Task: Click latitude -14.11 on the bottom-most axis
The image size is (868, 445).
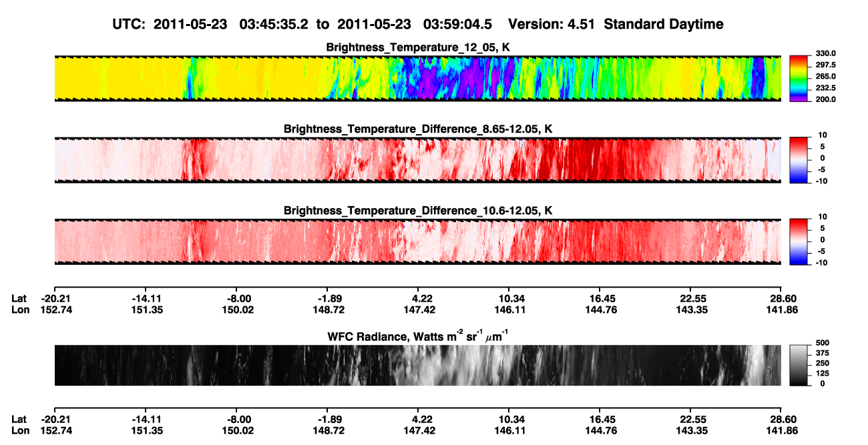Action: [147, 420]
